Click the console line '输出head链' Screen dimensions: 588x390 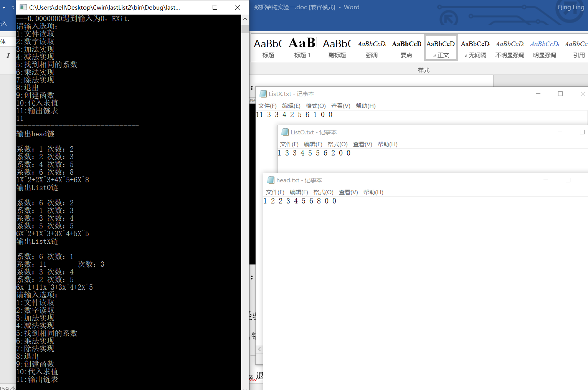tap(35, 134)
